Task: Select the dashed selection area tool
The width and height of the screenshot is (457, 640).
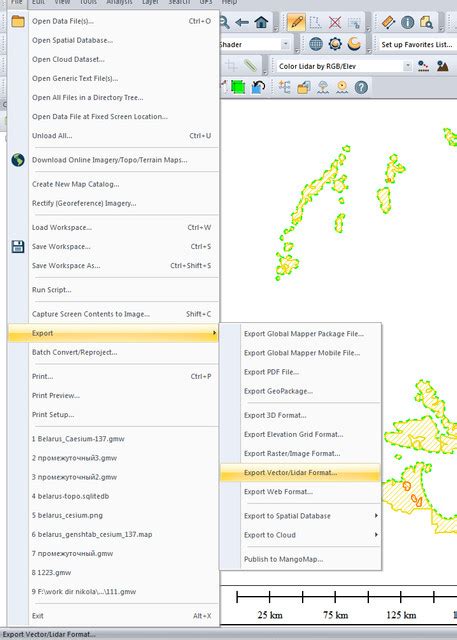Action: pos(315,22)
